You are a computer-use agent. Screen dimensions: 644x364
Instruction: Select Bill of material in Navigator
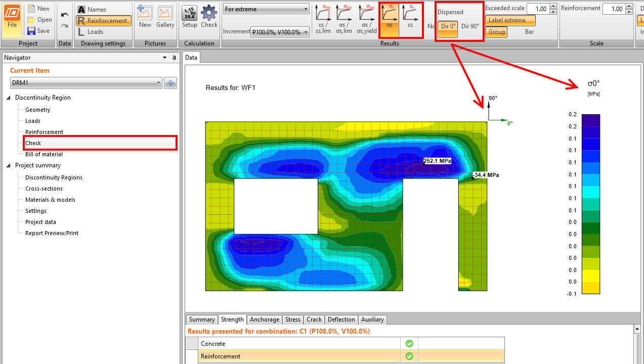tap(44, 154)
